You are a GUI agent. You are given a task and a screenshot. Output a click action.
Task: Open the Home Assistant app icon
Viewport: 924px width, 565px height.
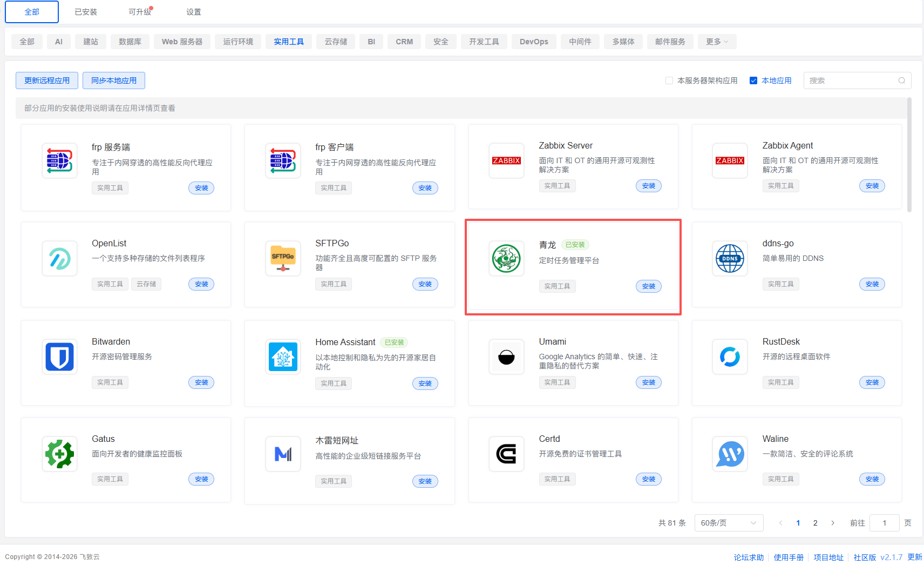(x=283, y=357)
